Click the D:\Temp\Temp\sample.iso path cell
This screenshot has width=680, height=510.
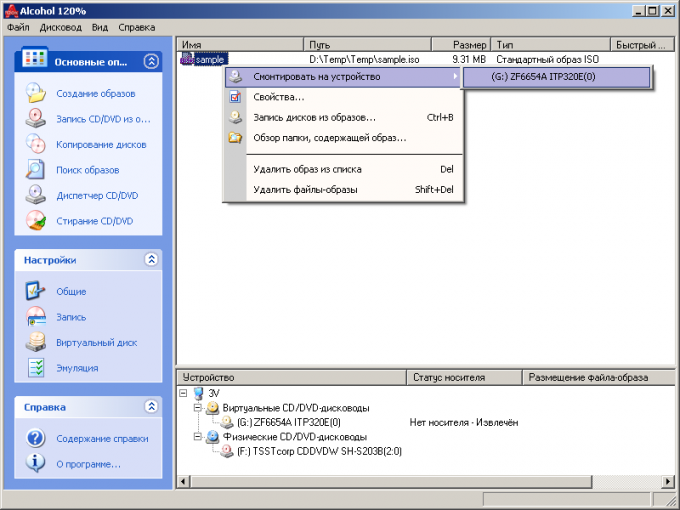coord(364,59)
